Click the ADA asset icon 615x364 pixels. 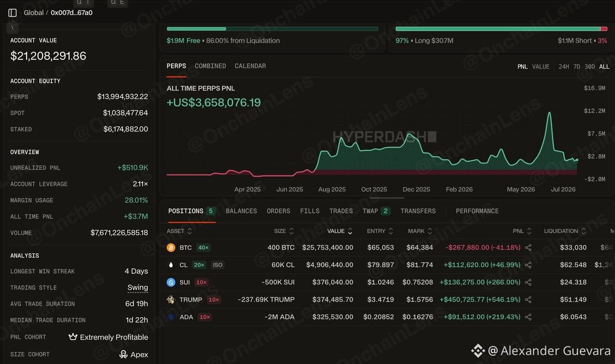pyautogui.click(x=171, y=317)
